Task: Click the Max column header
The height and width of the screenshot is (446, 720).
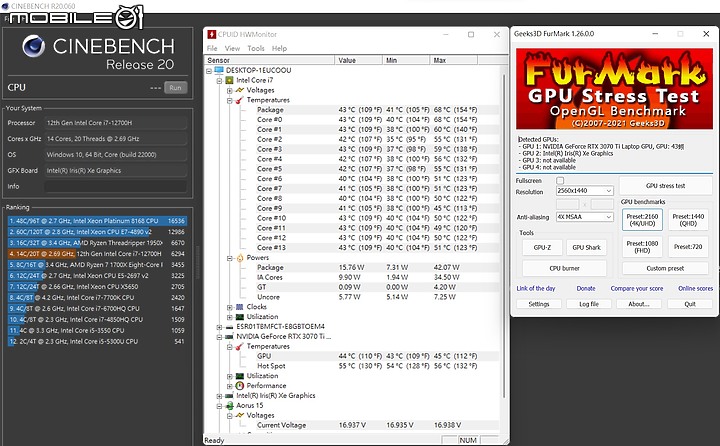Action: pos(454,60)
